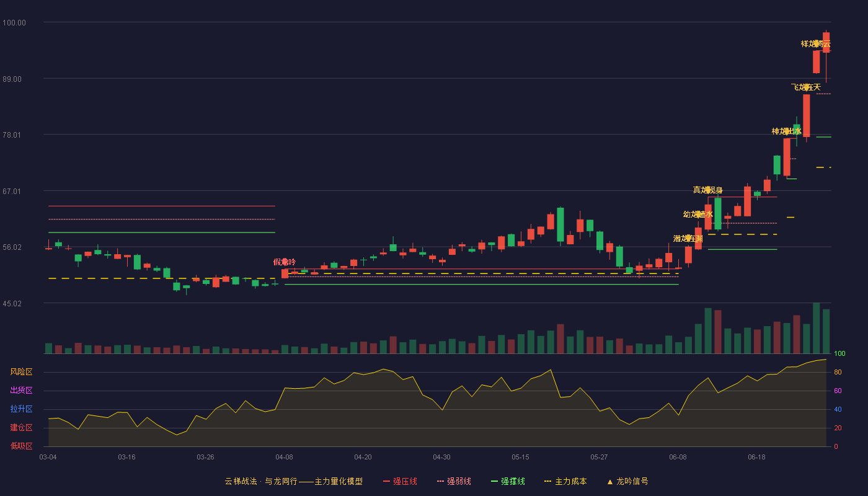This screenshot has height=496, width=868.
Task: Click the 80 indicator scale label
Action: [838, 373]
